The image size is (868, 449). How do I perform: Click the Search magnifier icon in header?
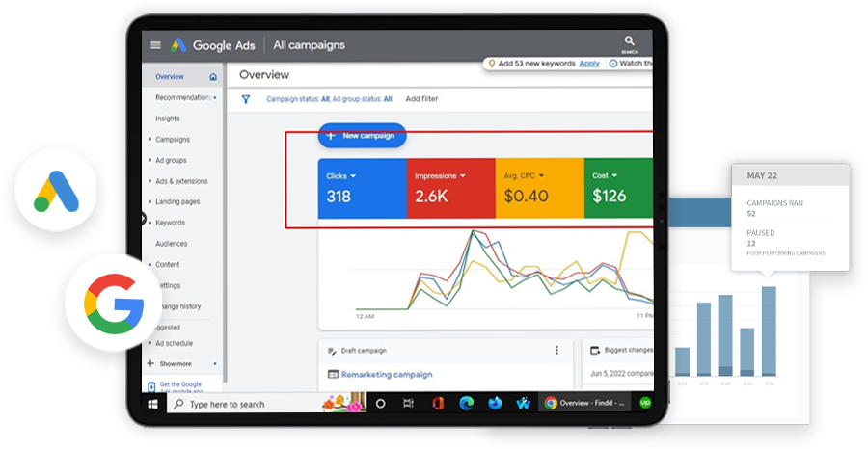click(629, 41)
